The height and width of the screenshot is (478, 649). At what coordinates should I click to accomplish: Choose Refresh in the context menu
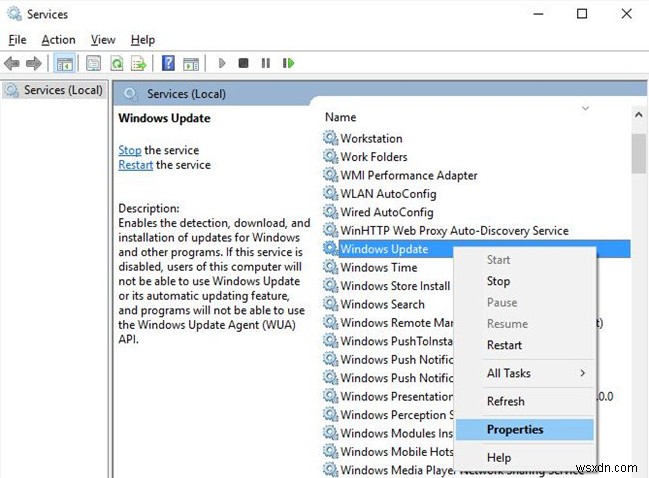click(x=524, y=401)
